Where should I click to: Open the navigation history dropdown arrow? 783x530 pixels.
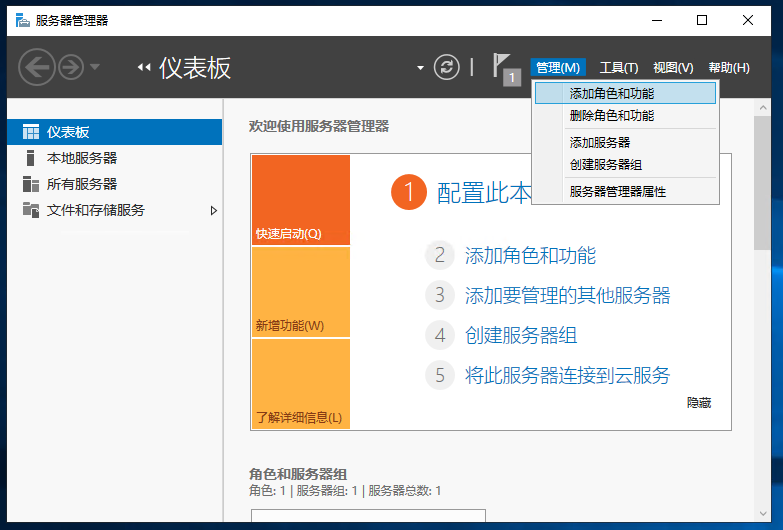(x=95, y=67)
